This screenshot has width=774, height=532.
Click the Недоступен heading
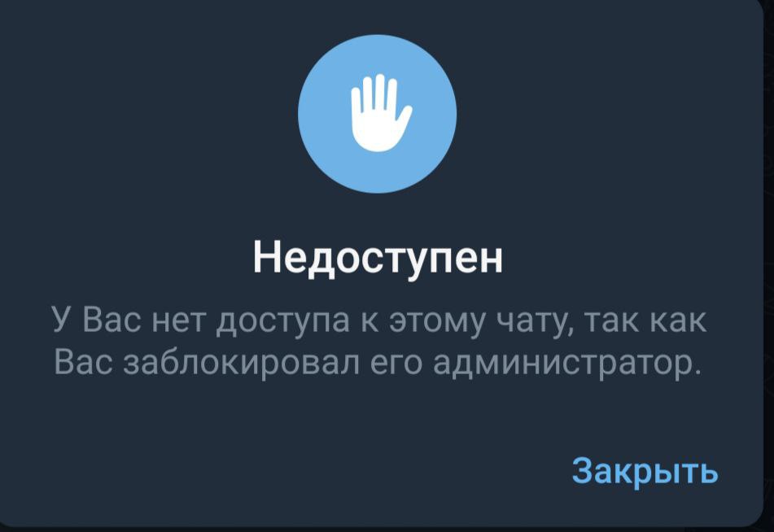pyautogui.click(x=378, y=259)
